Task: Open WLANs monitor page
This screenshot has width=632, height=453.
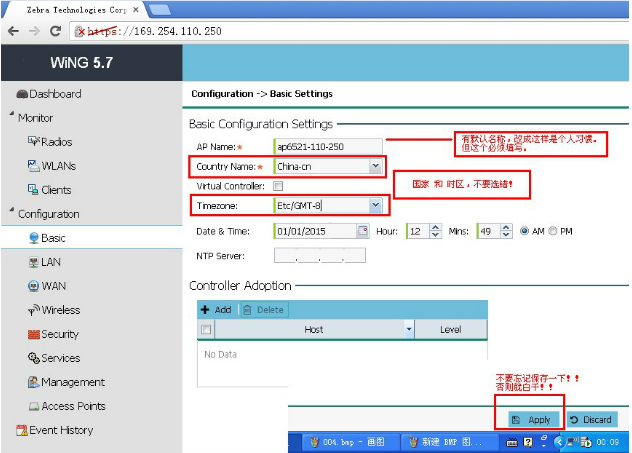Action: 52,166
